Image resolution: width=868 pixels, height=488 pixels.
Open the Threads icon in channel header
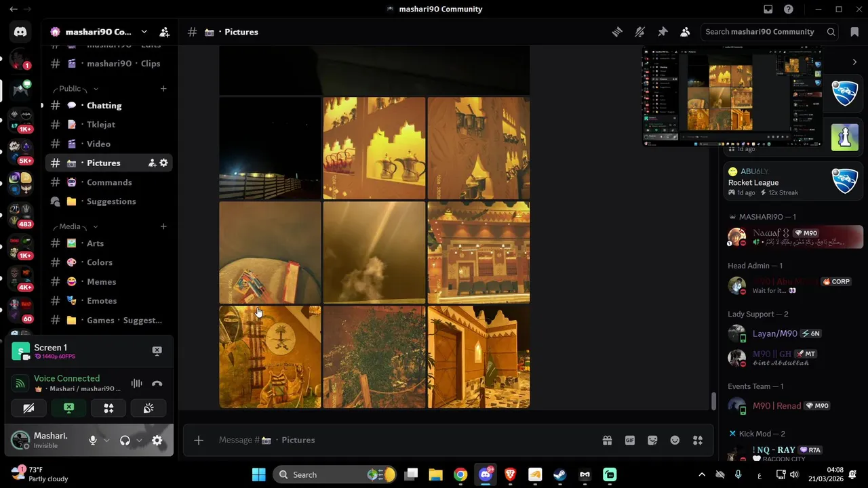click(617, 32)
